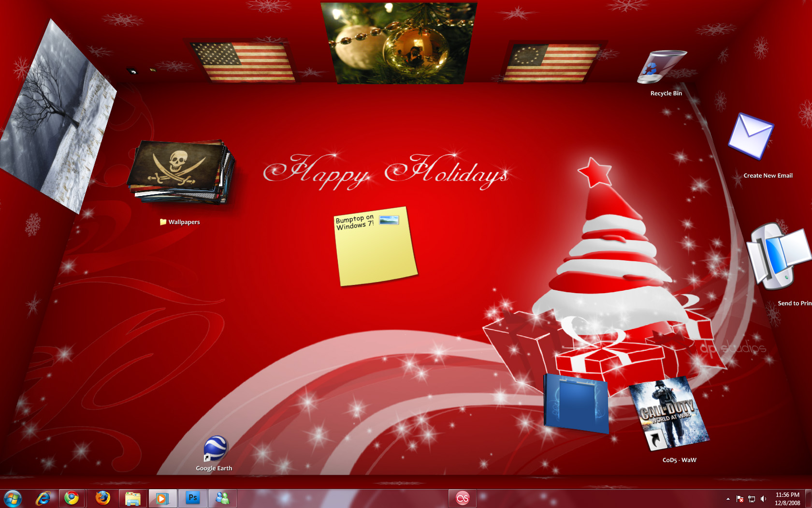The height and width of the screenshot is (508, 812).
Task: Open the Last.fm app on the taskbar
Action: (x=463, y=498)
